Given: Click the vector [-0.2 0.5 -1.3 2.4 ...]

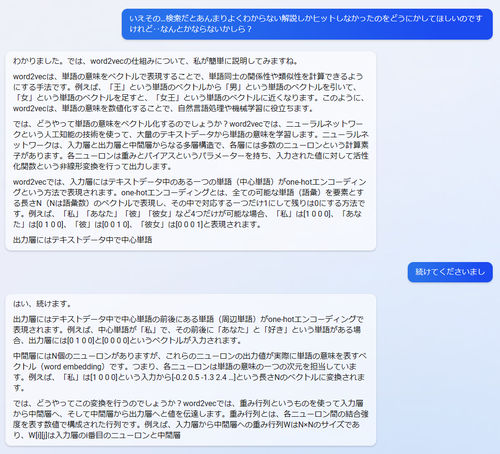Looking at the screenshot, I should pyautogui.click(x=203, y=377).
